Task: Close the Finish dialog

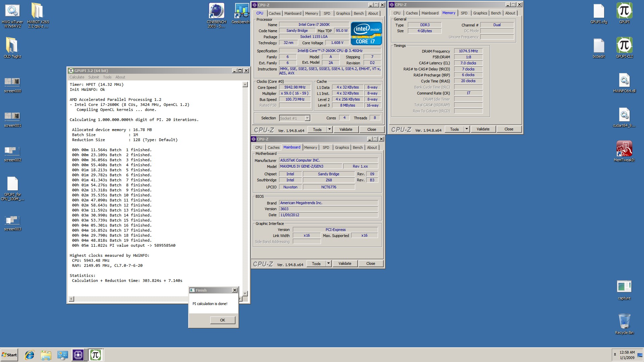Action: click(235, 290)
